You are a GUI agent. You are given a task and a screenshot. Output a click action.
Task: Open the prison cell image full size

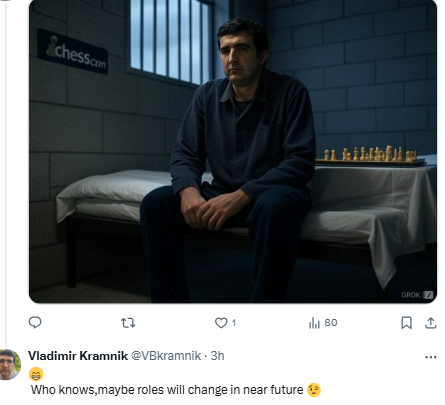233,151
